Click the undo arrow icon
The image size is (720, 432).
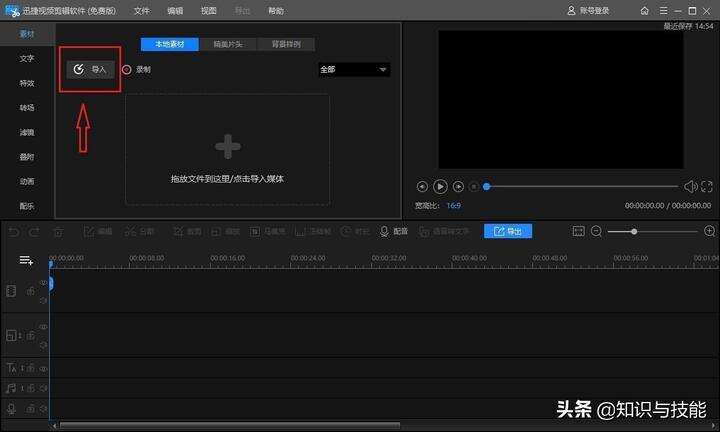pos(14,232)
